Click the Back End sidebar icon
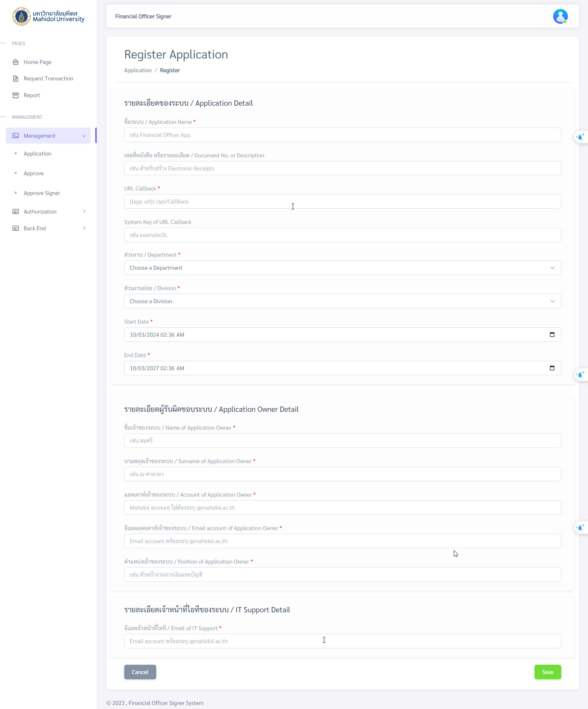The height and width of the screenshot is (709, 588). click(16, 228)
